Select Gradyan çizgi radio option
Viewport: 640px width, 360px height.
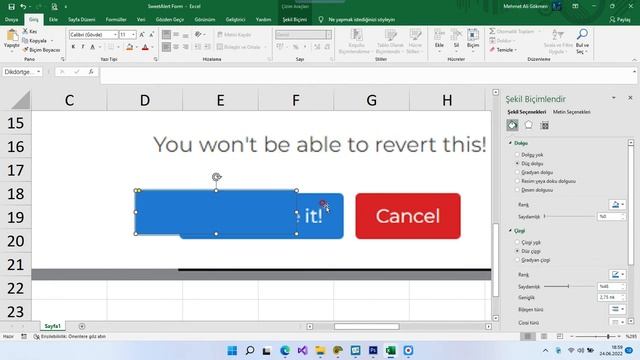pos(518,260)
